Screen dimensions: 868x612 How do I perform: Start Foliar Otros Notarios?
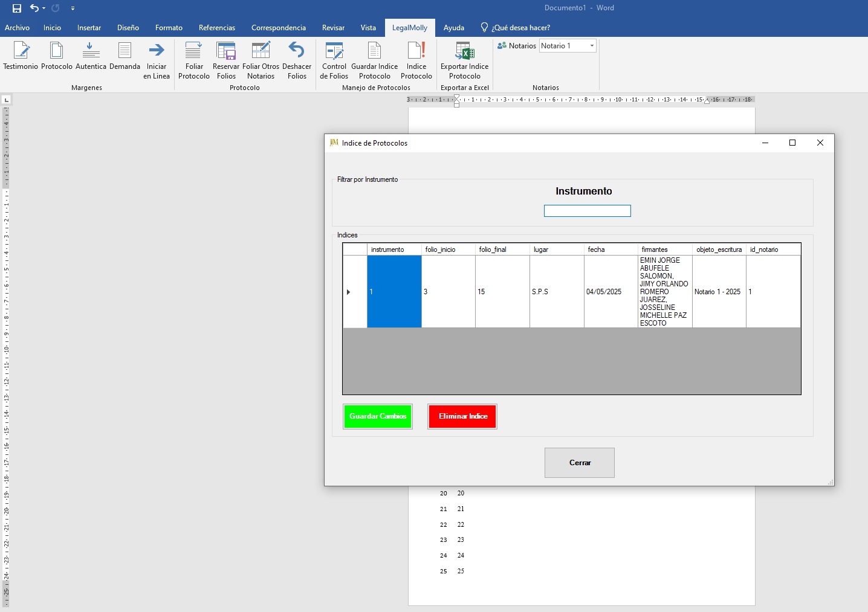click(x=261, y=51)
